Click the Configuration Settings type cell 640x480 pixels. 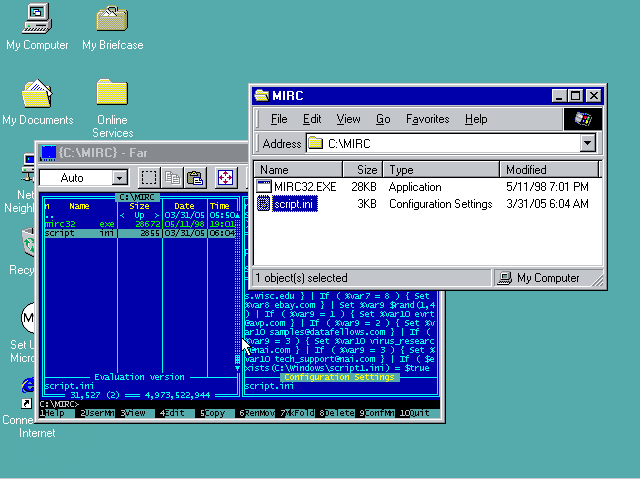(440, 204)
